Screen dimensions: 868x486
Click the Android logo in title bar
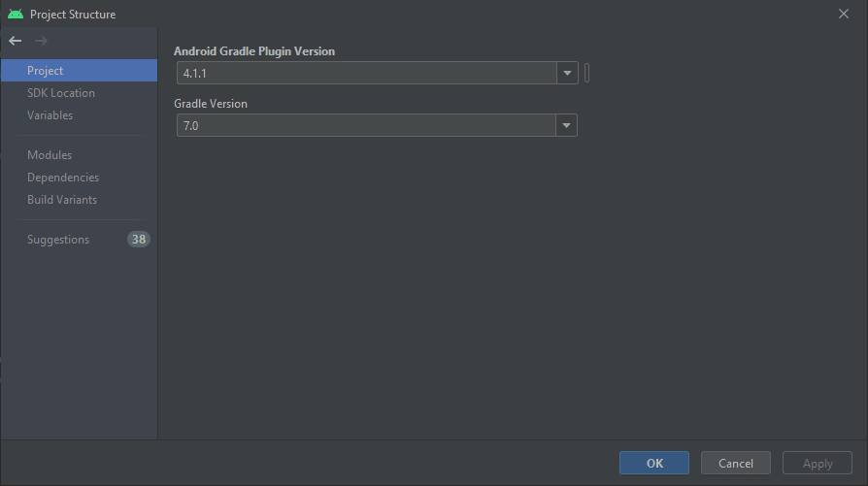point(16,14)
